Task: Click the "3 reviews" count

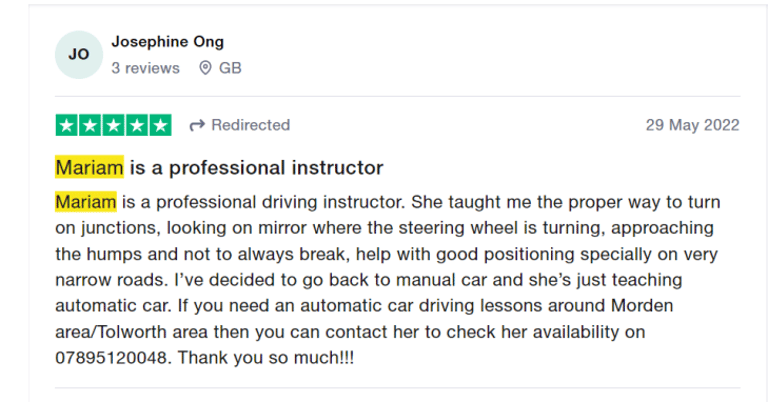Action: pyautogui.click(x=145, y=68)
